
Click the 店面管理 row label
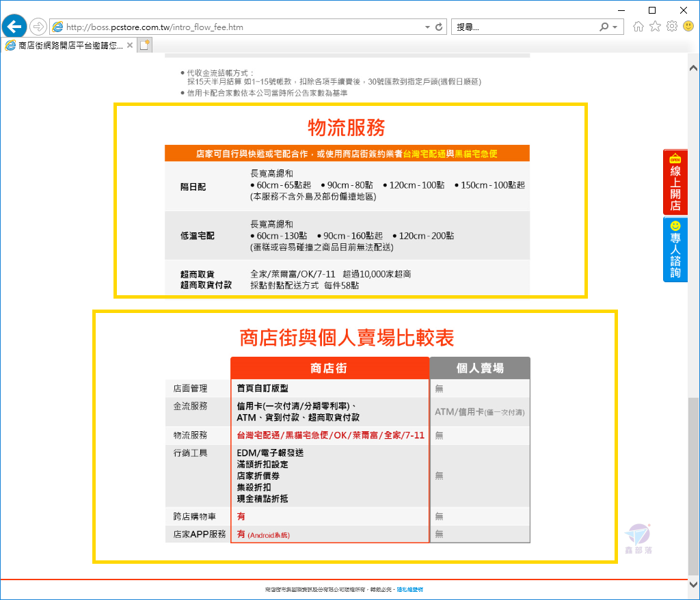tap(190, 388)
